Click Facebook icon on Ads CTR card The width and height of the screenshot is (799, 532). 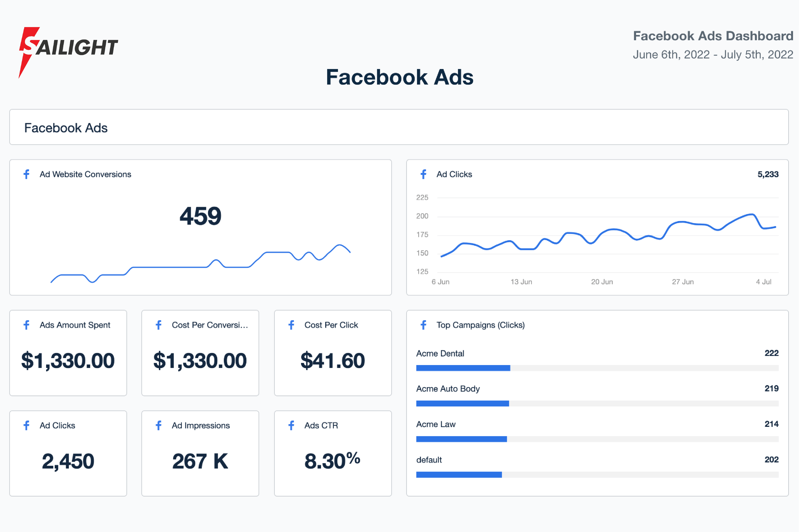pyautogui.click(x=291, y=425)
